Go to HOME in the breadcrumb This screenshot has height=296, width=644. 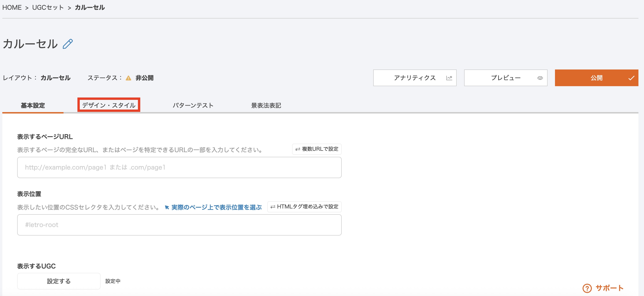point(12,7)
